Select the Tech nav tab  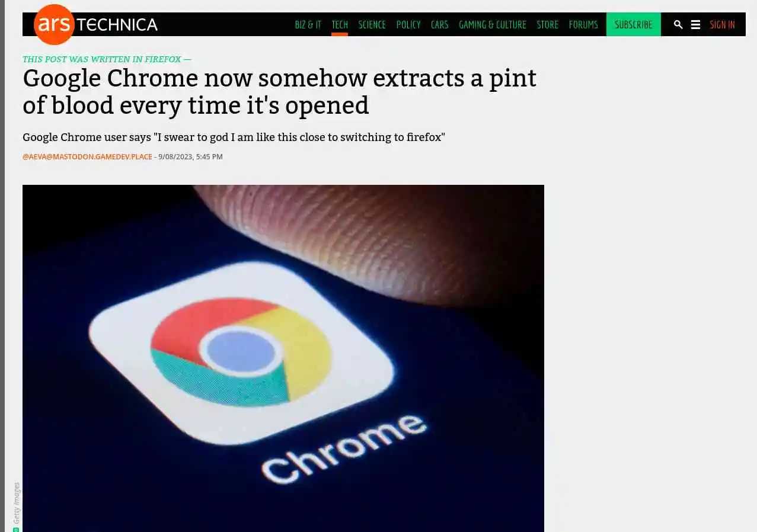pyautogui.click(x=340, y=24)
